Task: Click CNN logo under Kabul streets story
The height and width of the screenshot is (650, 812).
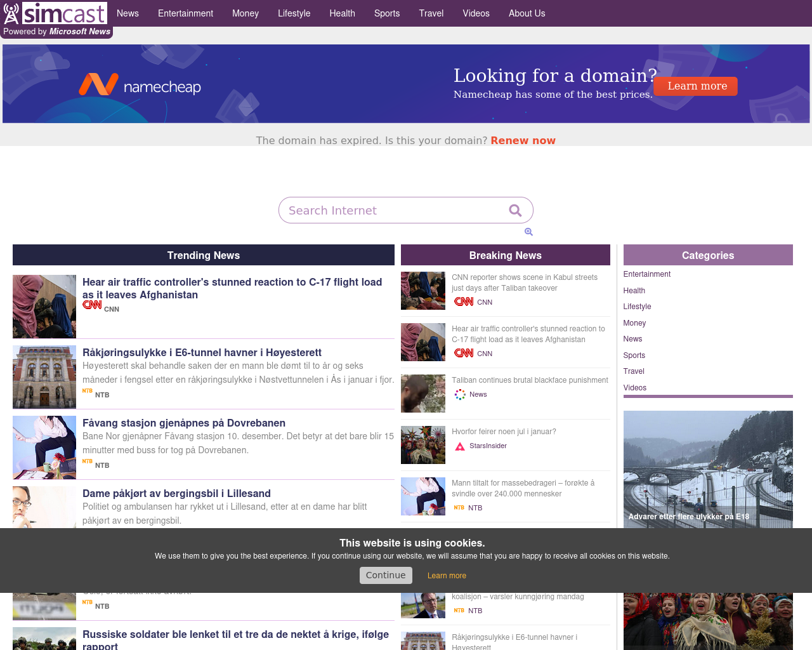Action: click(x=464, y=302)
